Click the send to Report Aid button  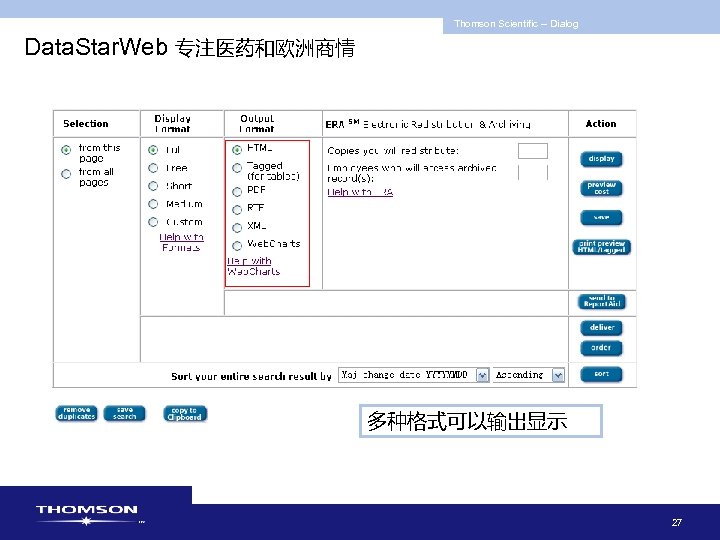(x=602, y=302)
